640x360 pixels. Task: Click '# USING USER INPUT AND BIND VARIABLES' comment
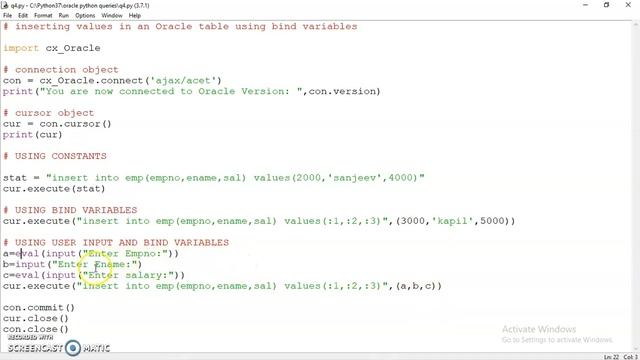click(116, 242)
